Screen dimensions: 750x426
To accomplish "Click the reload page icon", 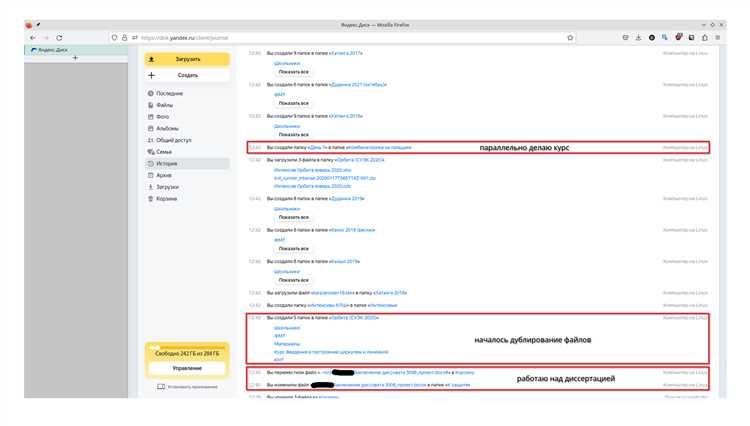I will coord(59,38).
